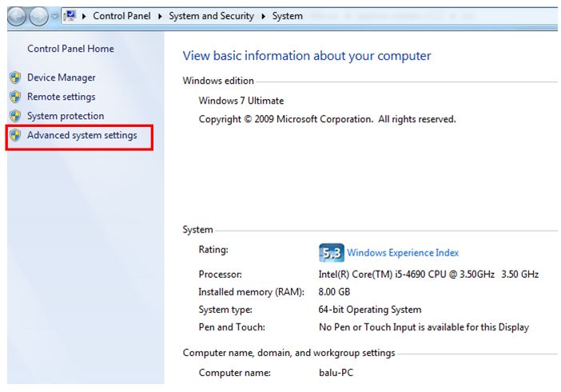
Task: Open Windows Experience Index link
Action: click(x=403, y=252)
